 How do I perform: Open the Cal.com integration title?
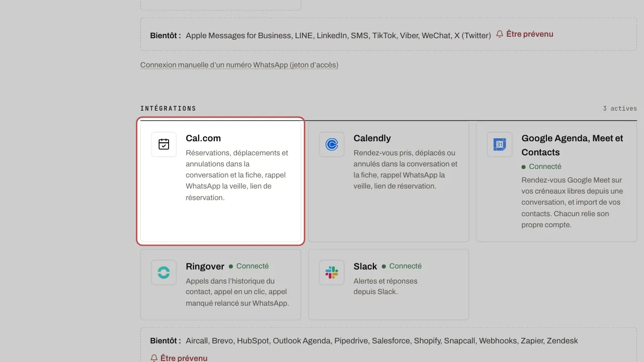(x=203, y=138)
